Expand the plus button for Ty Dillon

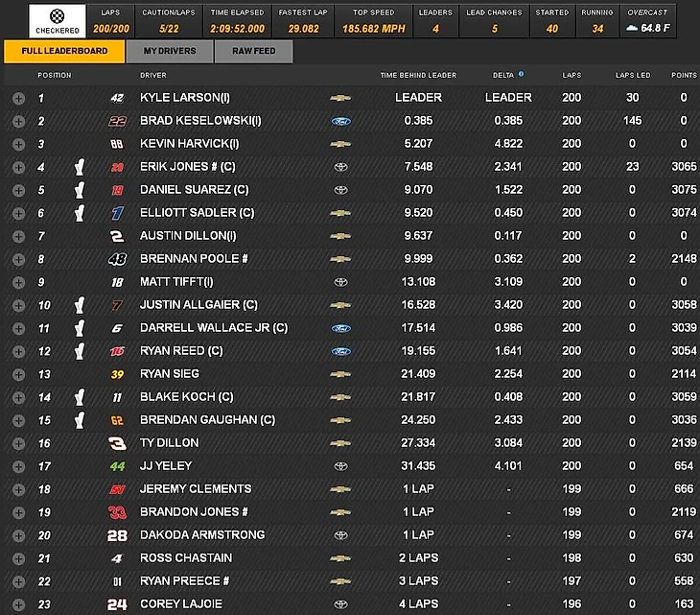click(x=18, y=443)
